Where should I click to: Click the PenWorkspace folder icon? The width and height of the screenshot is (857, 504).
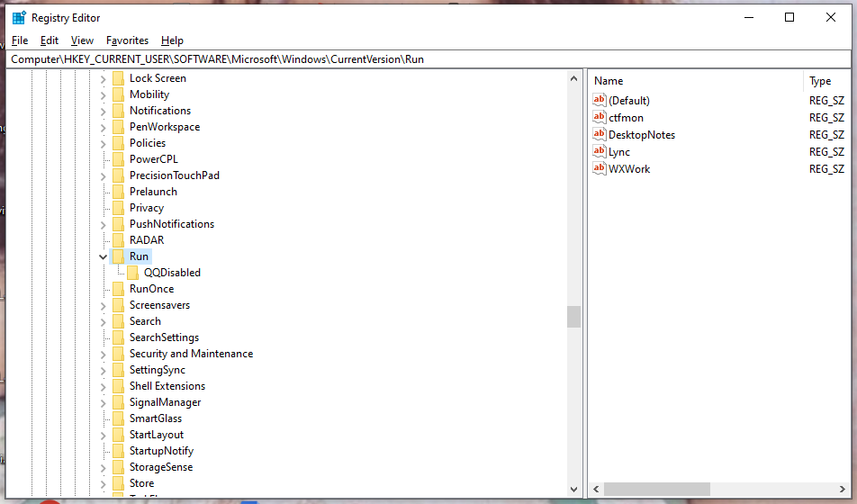(x=118, y=127)
